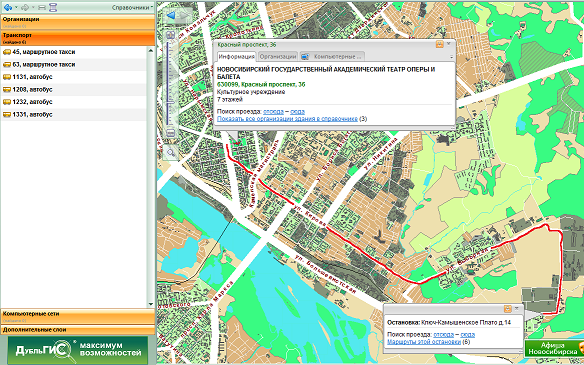Click minibus icon next to route 63

[x=7, y=65]
